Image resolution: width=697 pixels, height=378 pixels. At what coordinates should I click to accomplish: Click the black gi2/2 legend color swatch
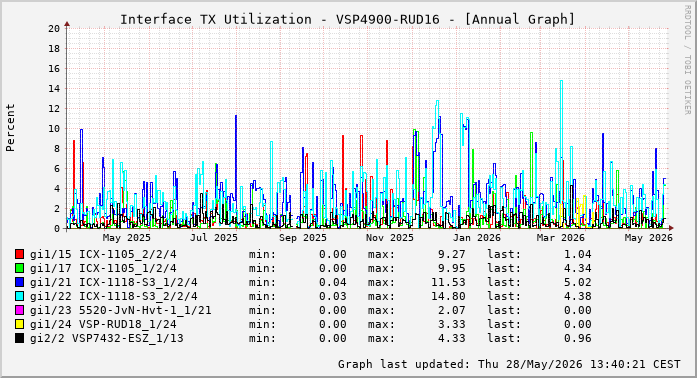pos(20,338)
